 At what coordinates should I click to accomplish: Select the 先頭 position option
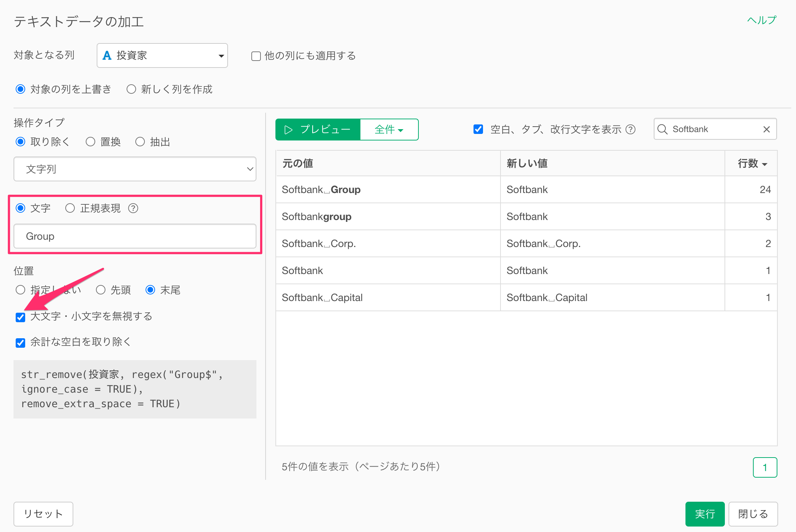click(101, 290)
